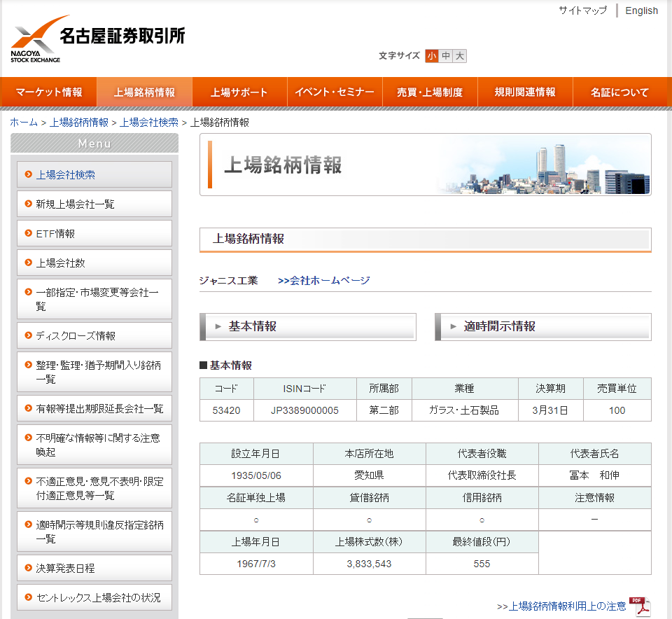672x619 pixels.
Task: Open the 名証について menu
Action: 619,92
